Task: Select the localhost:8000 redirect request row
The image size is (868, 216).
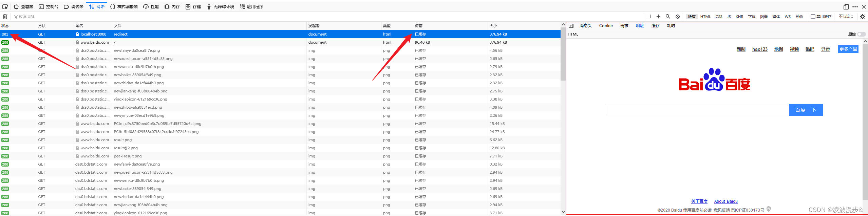Action: tap(280, 34)
